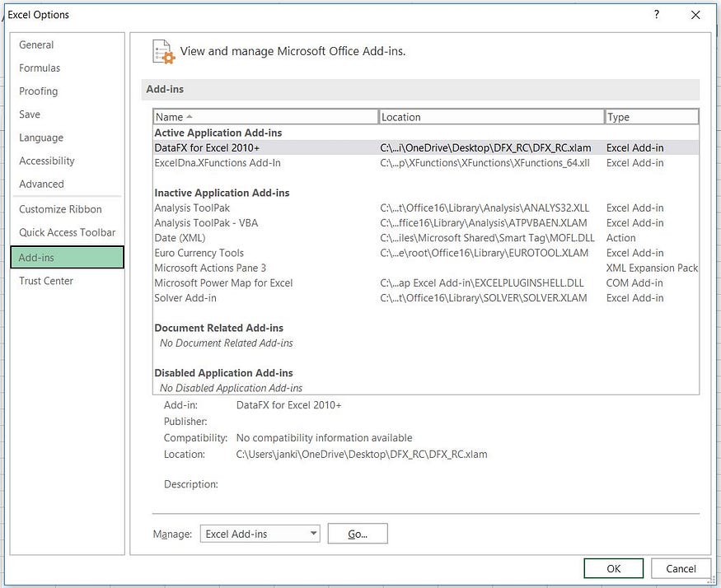Click Document Related Add-ins group heading

coord(219,328)
